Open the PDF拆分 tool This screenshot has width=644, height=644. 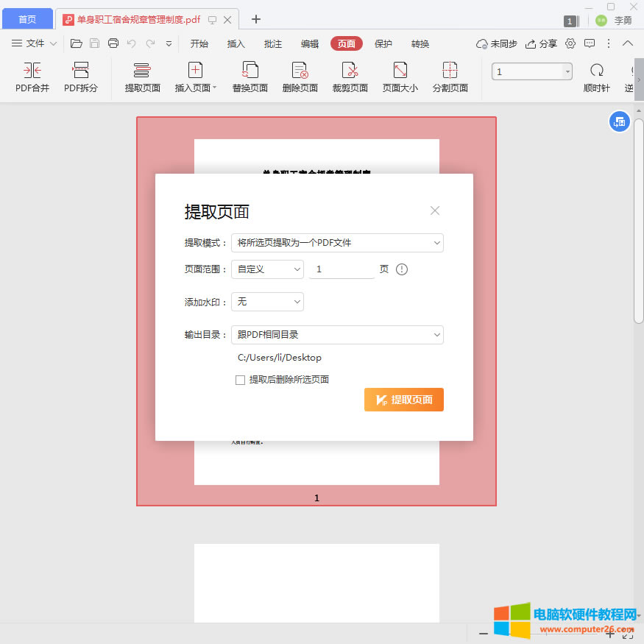pos(79,77)
